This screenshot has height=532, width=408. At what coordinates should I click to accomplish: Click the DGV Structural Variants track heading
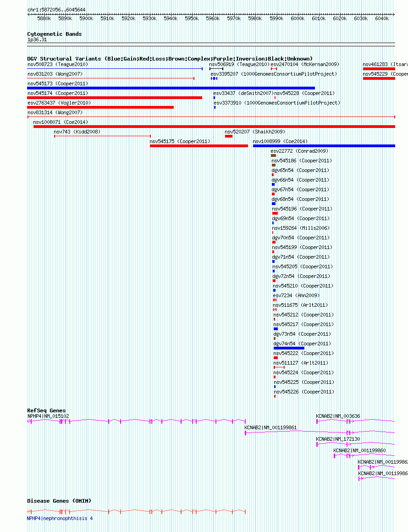170,59
